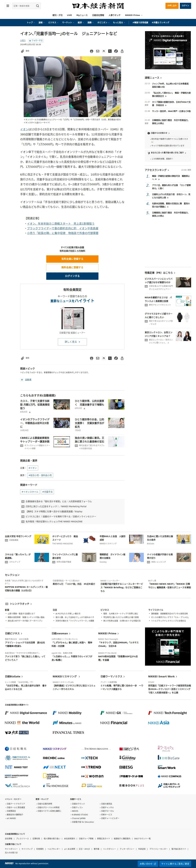Open the hamburger menu in the header
The width and height of the screenshot is (196, 868).
[x=8, y=6]
